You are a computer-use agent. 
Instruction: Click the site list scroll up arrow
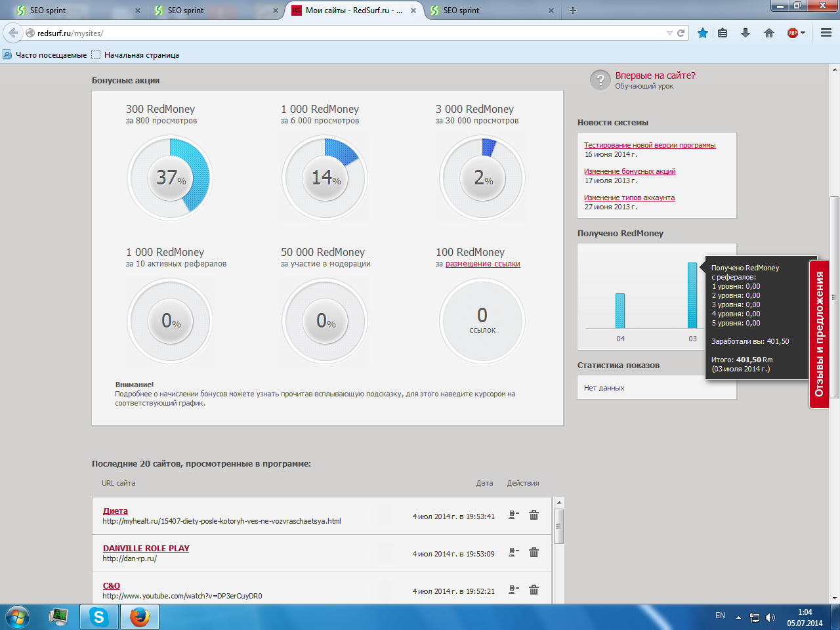tap(559, 503)
